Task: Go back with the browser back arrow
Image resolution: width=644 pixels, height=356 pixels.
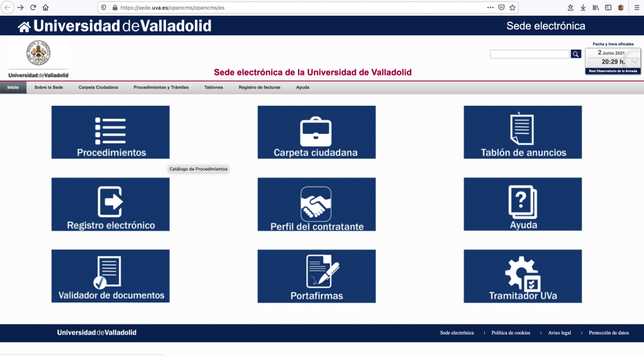Action: click(x=8, y=8)
